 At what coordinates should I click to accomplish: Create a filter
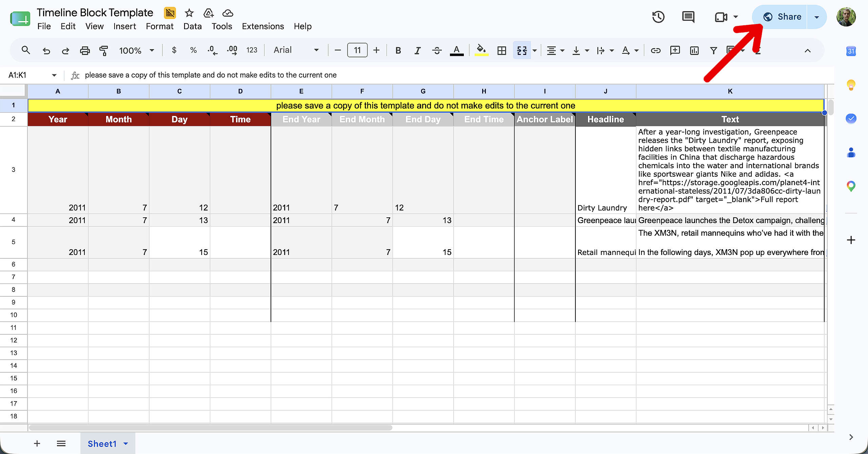point(713,51)
